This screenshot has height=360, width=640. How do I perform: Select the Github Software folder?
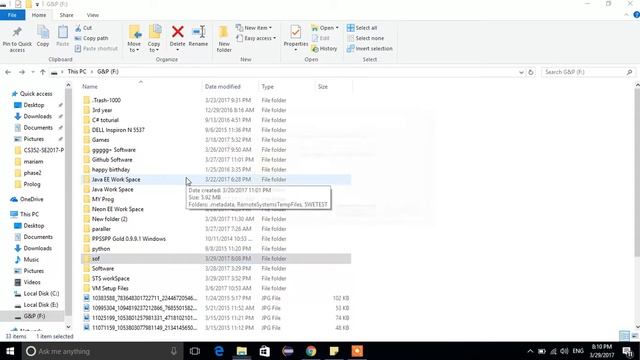(x=112, y=160)
